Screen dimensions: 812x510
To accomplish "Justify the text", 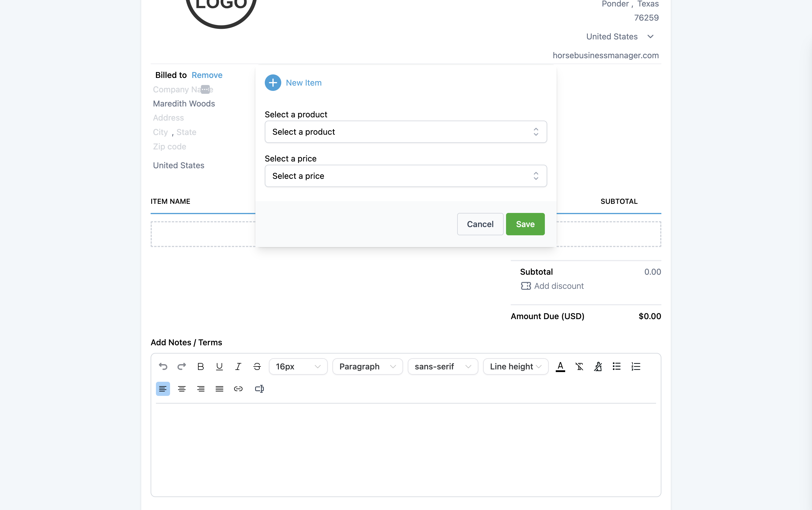I will tap(219, 389).
